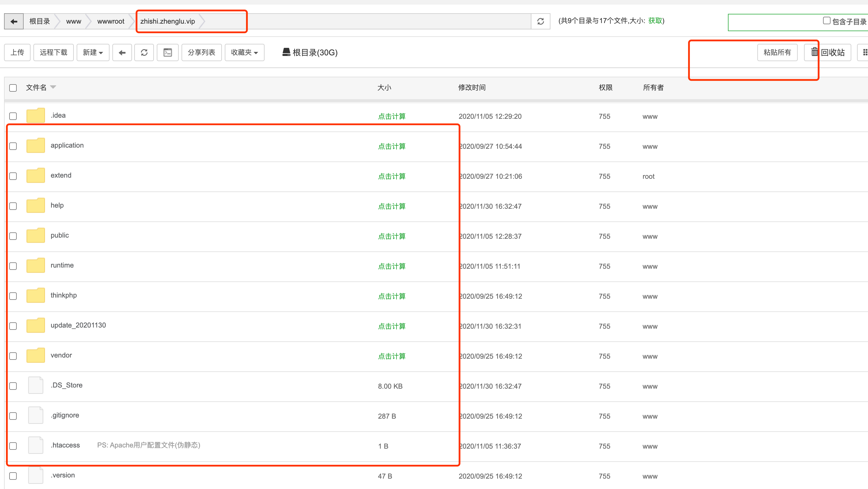Click the .htaccess file icon
The image size is (868, 489).
pos(36,445)
